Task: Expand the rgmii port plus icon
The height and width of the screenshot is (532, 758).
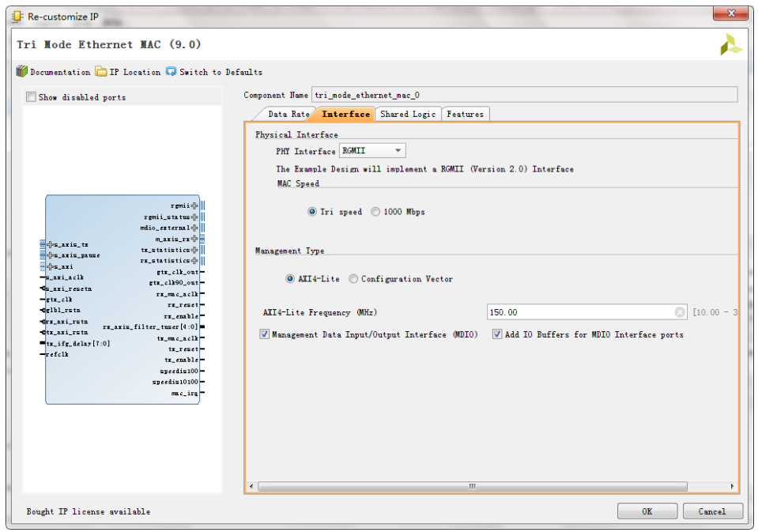Action: pos(194,206)
